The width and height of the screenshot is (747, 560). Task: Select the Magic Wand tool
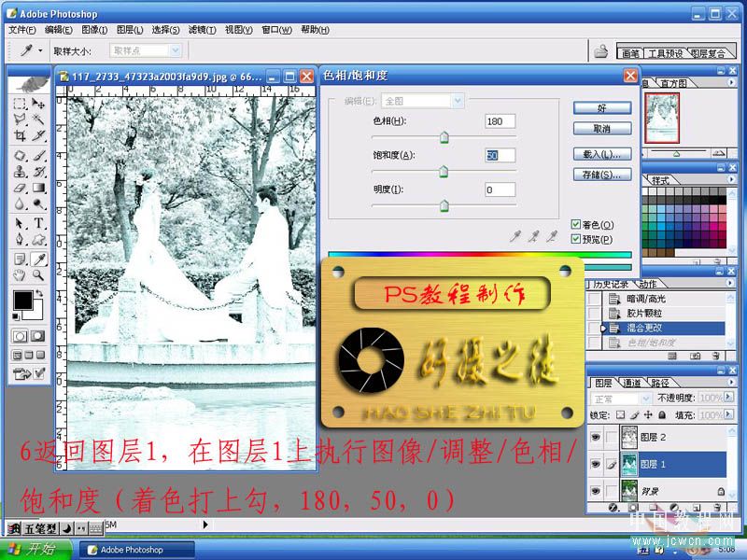pyautogui.click(x=38, y=119)
